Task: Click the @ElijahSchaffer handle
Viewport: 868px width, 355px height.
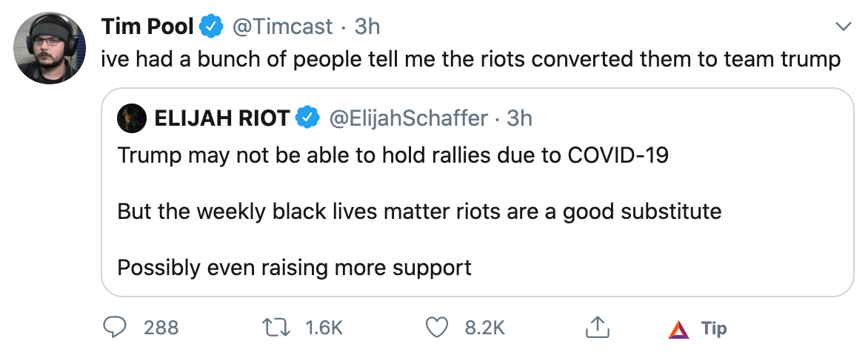Action: pos(409,118)
